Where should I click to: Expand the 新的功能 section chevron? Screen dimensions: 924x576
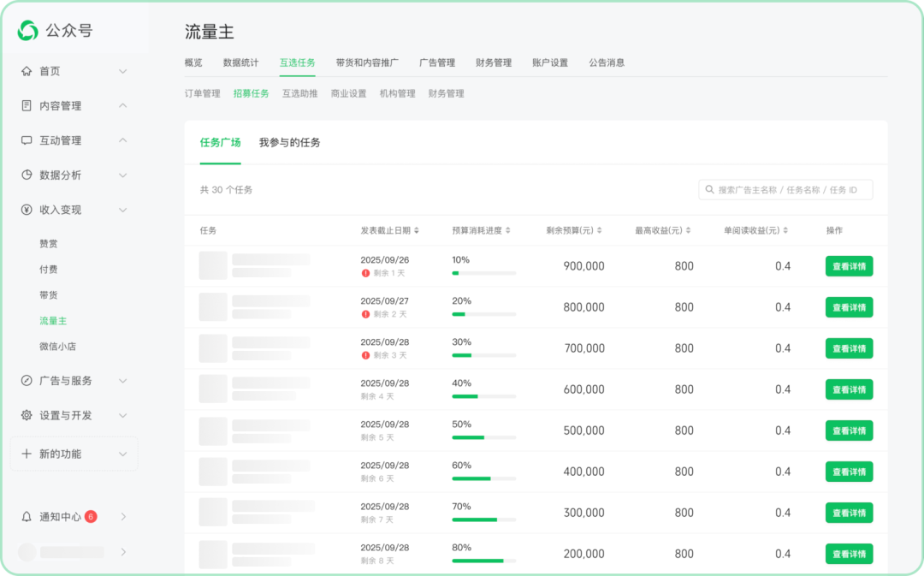click(x=122, y=454)
